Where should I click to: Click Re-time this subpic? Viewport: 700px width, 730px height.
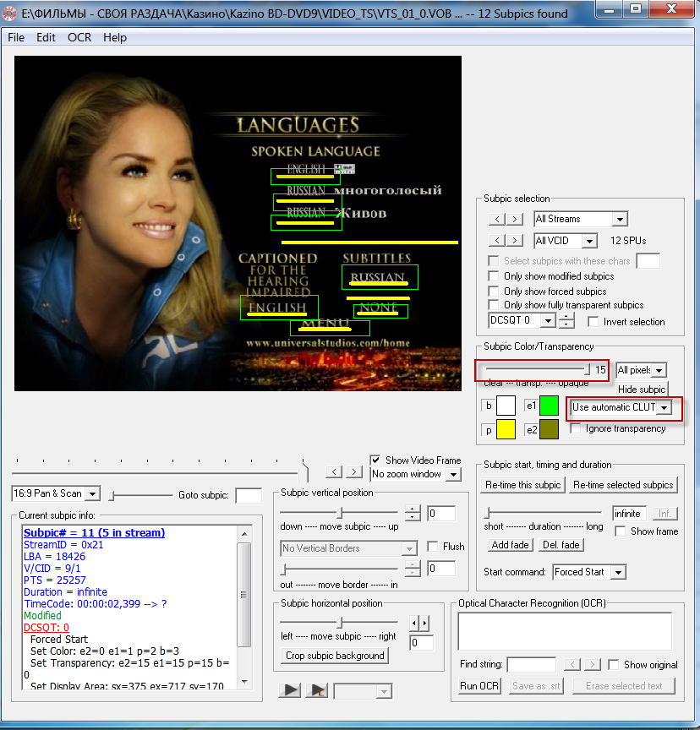522,485
